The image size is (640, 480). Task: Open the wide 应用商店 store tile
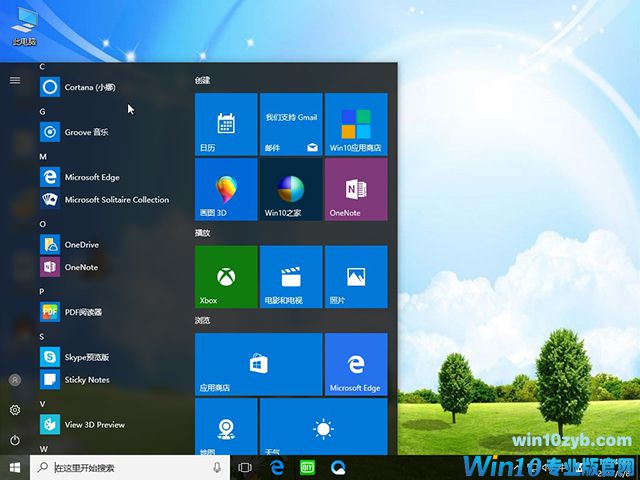click(x=259, y=364)
